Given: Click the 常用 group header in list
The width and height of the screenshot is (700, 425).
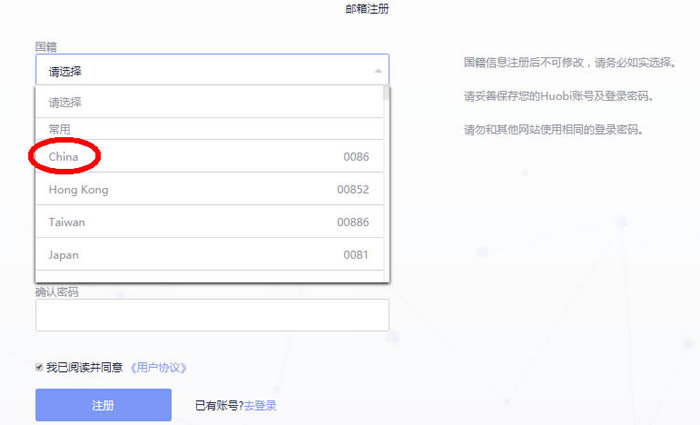Looking at the screenshot, I should point(60,129).
